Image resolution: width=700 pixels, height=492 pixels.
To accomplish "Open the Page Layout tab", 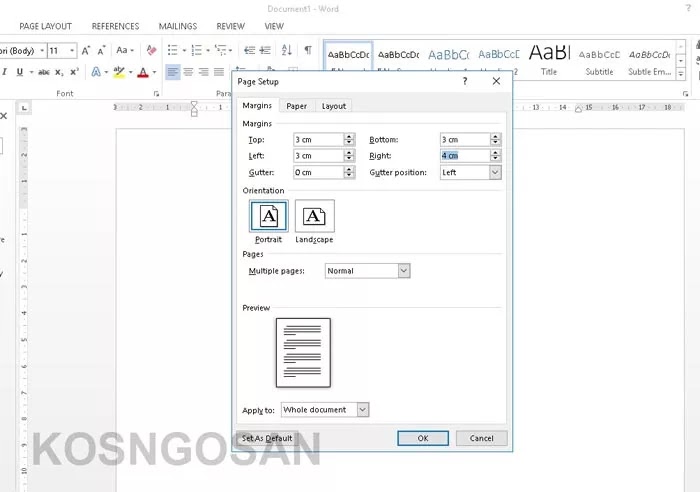I will click(46, 26).
